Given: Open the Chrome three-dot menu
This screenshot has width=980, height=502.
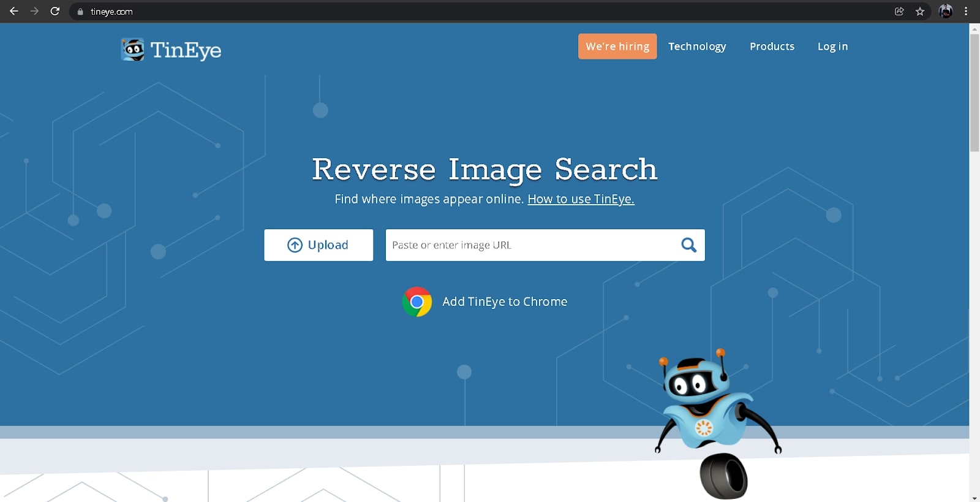Looking at the screenshot, I should point(966,11).
